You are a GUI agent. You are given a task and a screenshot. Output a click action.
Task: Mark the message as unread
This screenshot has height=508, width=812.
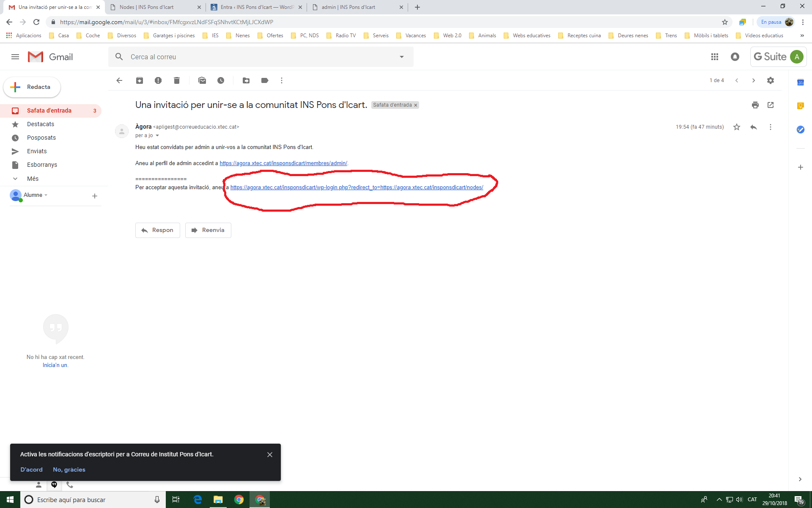(202, 80)
